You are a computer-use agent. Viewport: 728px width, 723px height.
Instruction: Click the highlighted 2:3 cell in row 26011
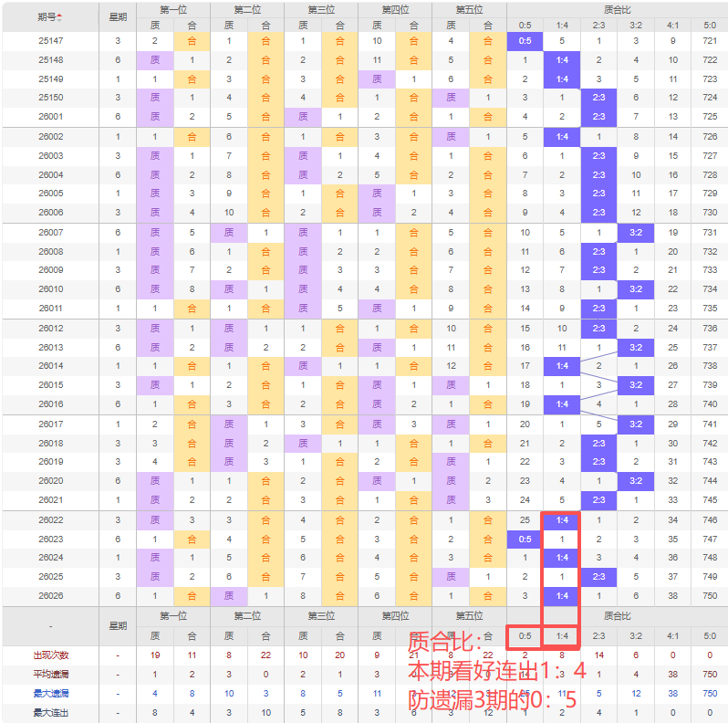click(599, 308)
